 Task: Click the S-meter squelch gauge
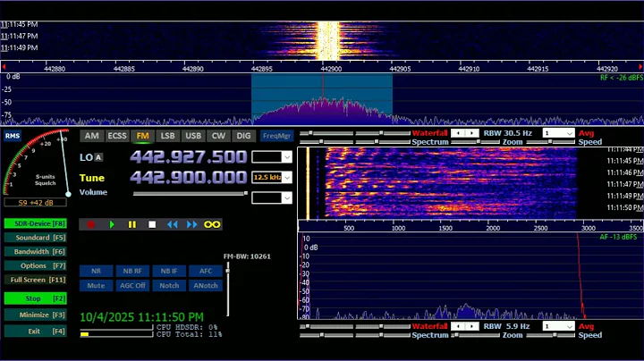coord(36,163)
